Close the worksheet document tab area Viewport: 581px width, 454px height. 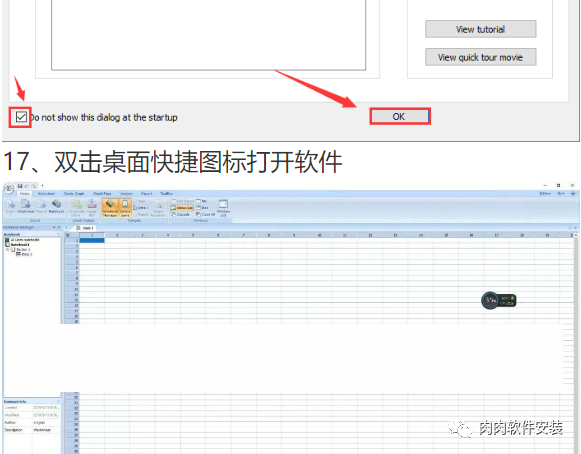tap(576, 228)
